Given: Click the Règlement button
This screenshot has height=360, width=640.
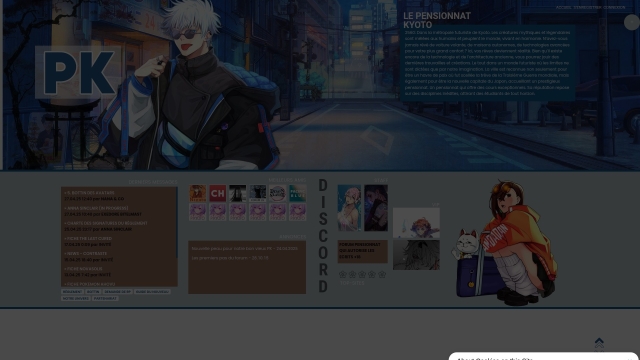Looking at the screenshot, I should click(72, 292).
